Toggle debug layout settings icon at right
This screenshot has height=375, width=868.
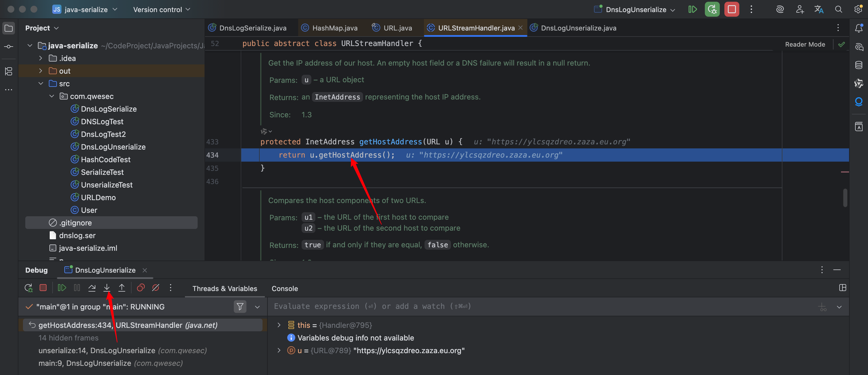pos(842,288)
